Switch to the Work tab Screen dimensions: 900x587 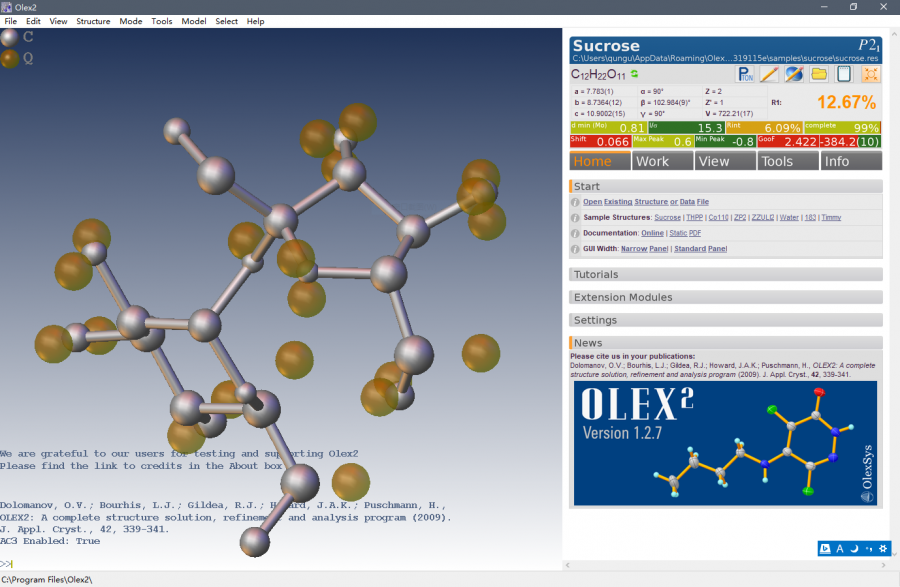(662, 161)
